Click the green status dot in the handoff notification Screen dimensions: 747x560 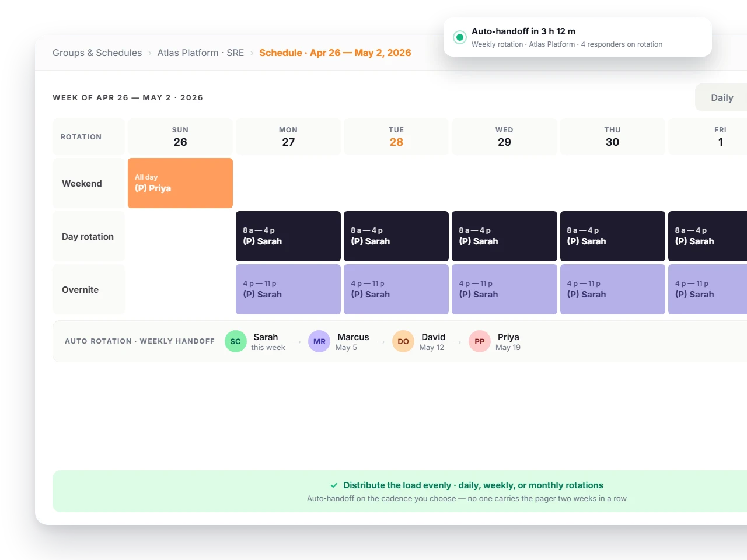[460, 37]
